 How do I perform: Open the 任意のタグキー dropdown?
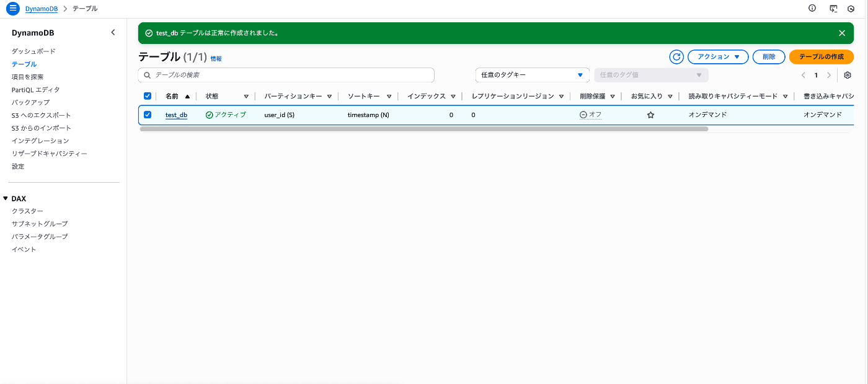(533, 75)
